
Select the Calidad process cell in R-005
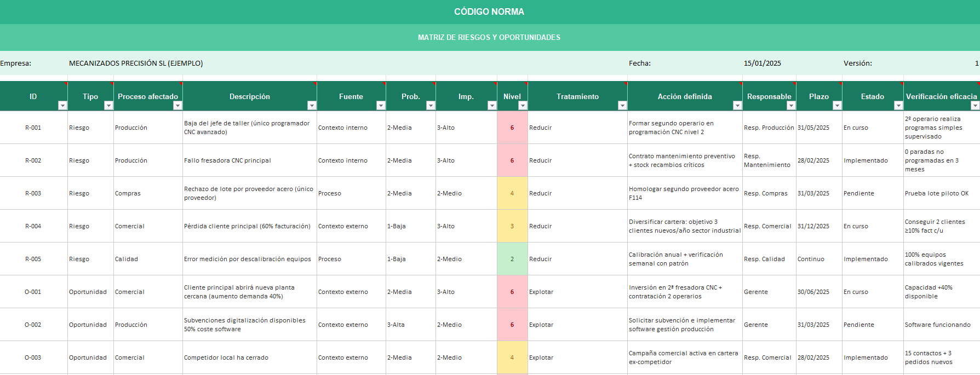click(148, 259)
